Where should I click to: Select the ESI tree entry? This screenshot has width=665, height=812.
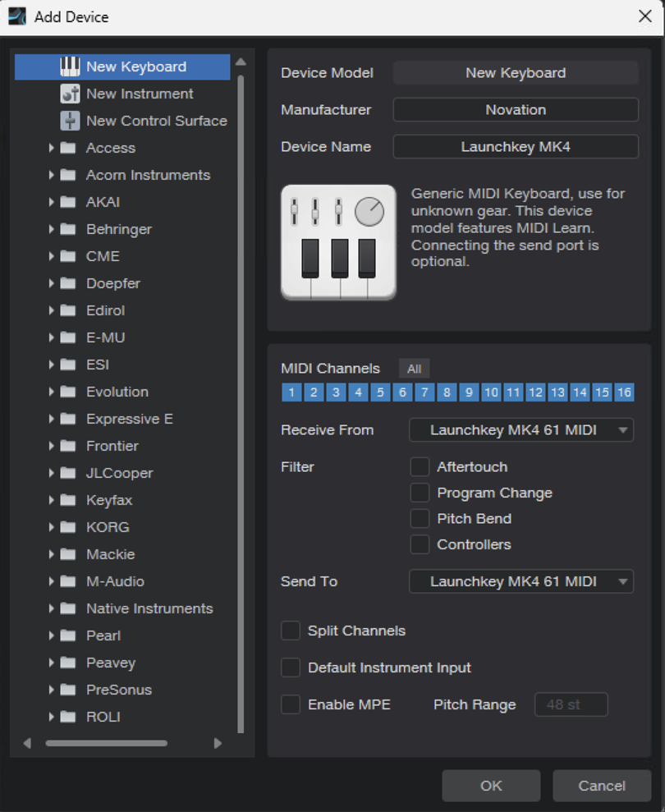[98, 365]
